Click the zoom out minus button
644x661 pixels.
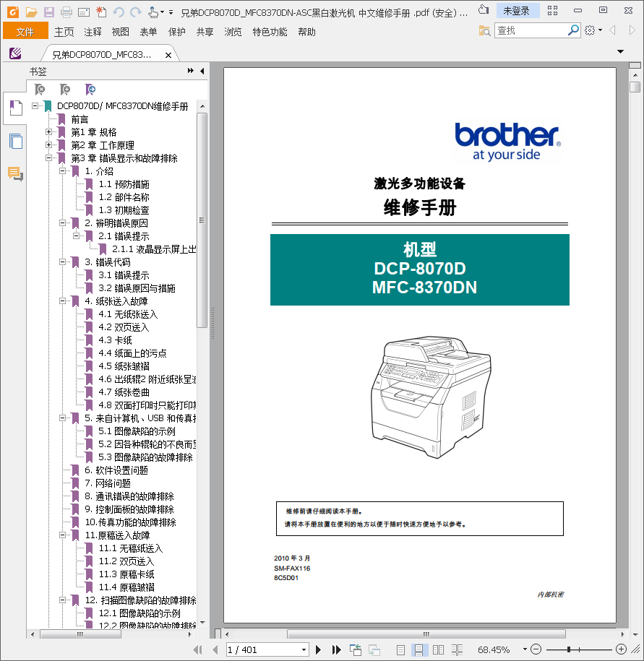pos(536,649)
